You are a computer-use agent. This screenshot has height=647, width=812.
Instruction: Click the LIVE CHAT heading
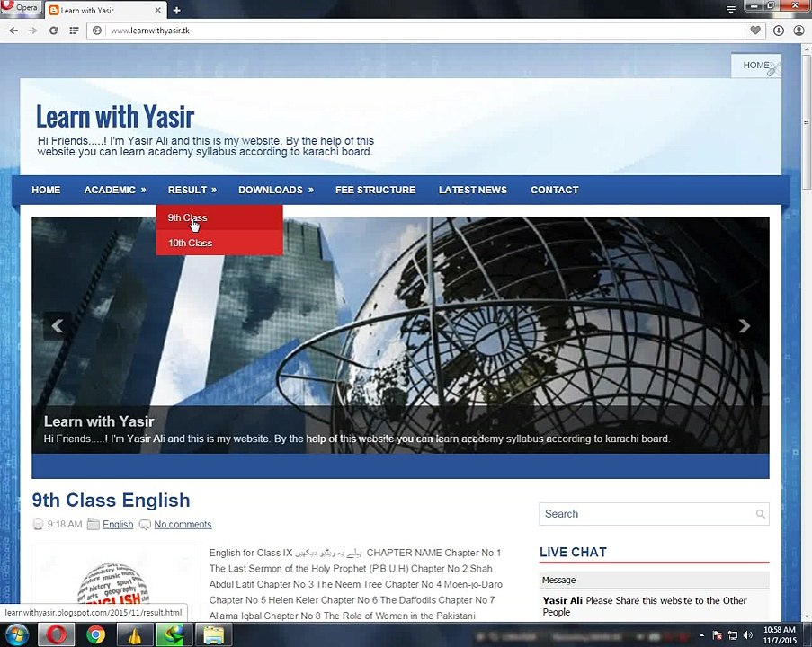(573, 553)
